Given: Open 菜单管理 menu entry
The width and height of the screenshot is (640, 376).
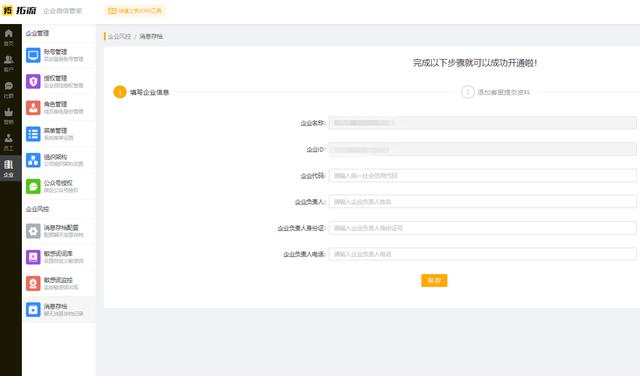Looking at the screenshot, I should (59, 134).
